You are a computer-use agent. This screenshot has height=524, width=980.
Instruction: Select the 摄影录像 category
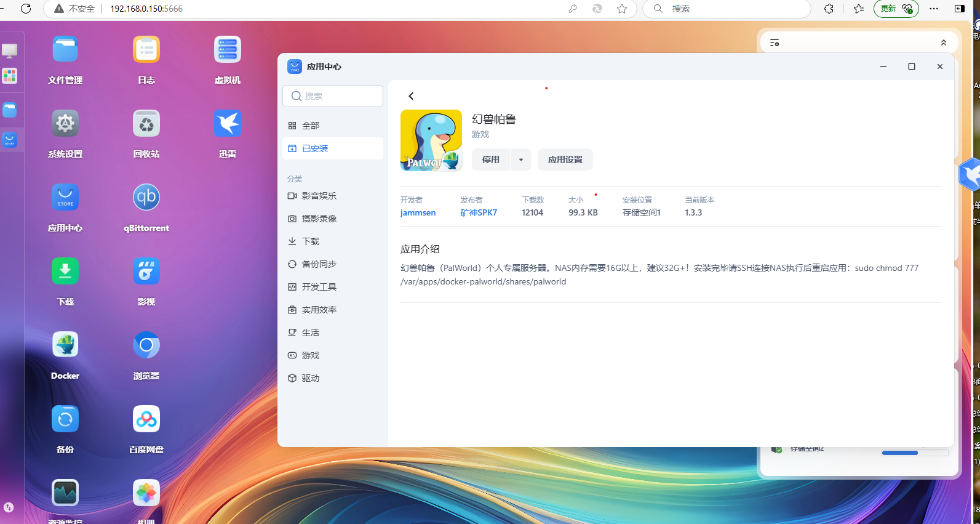pos(333,219)
